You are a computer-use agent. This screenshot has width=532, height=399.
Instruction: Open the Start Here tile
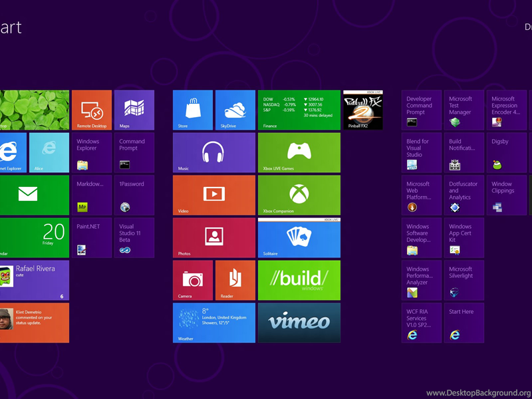tap(464, 323)
